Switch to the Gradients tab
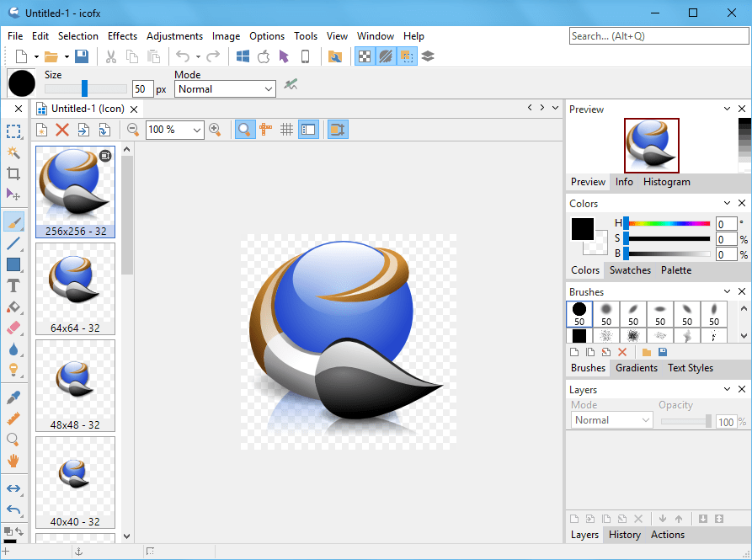Image resolution: width=752 pixels, height=560 pixels. coord(637,368)
